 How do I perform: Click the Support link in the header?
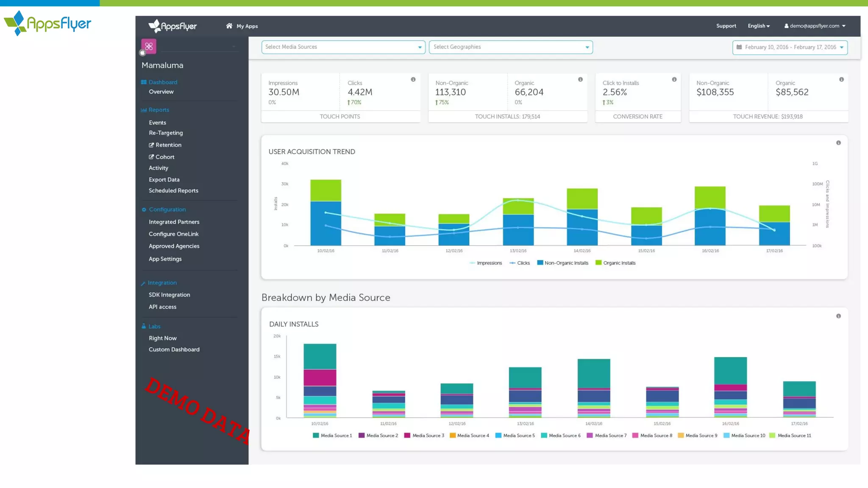click(x=726, y=26)
